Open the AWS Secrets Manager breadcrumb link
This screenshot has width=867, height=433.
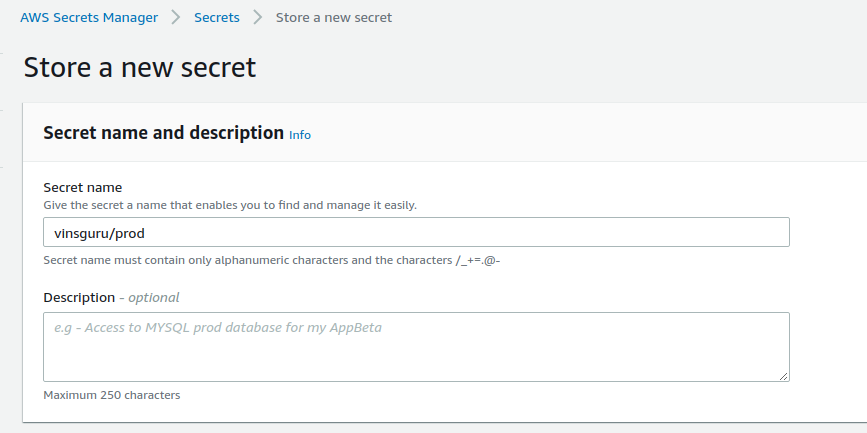(x=89, y=17)
